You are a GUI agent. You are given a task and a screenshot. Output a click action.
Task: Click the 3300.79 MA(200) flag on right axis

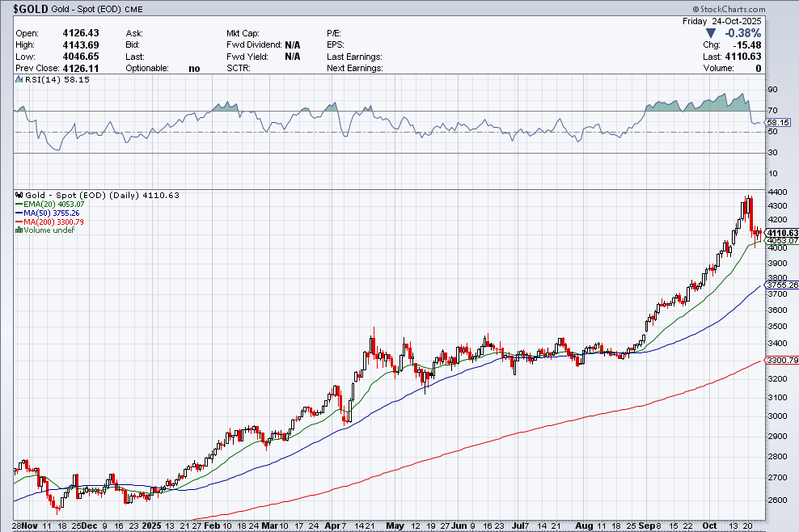pos(782,361)
